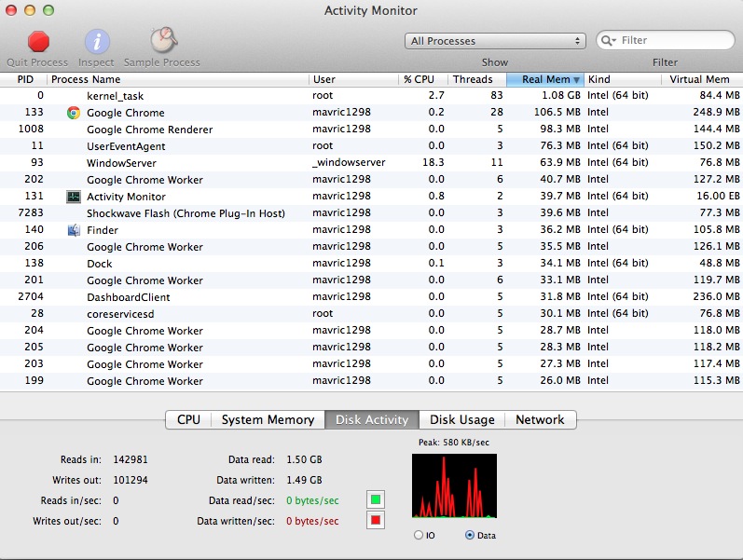
Task: Open the All Processes dropdown
Action: pos(495,41)
